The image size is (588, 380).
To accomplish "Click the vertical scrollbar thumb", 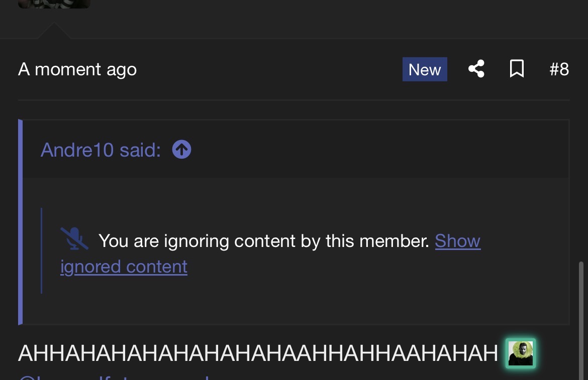I will (x=581, y=320).
